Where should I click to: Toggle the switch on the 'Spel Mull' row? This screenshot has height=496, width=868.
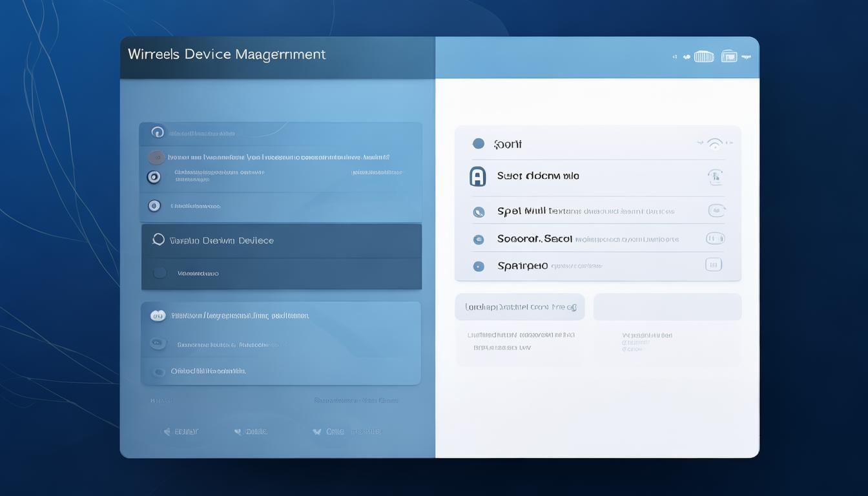tap(716, 211)
